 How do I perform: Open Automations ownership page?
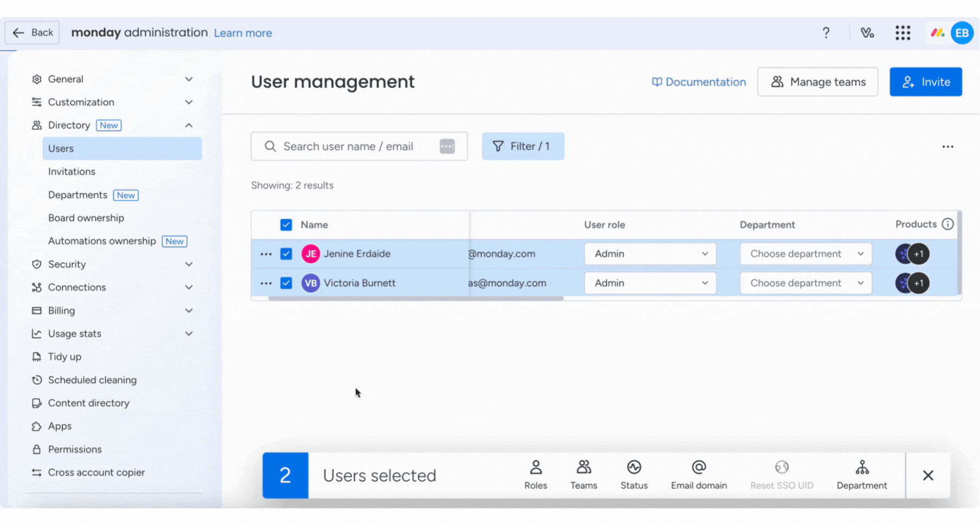tap(102, 241)
